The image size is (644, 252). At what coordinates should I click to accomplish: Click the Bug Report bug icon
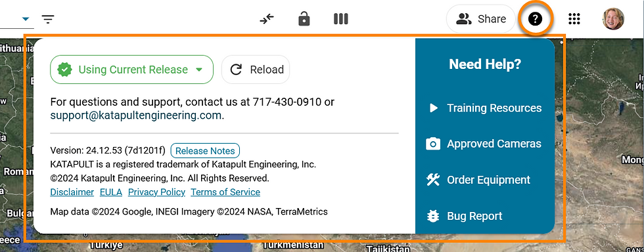coord(433,217)
